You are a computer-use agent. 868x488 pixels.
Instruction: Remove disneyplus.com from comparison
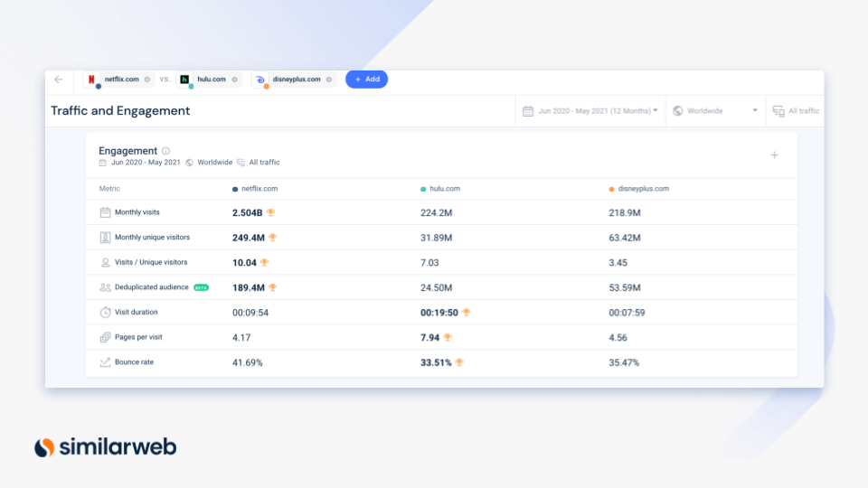[329, 80]
